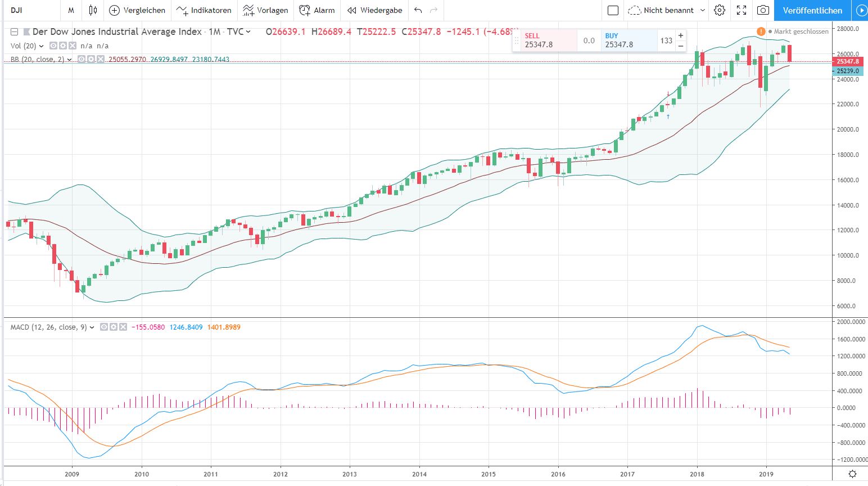Click the 2014 label on time axis
Image resolution: width=868 pixels, height=486 pixels.
click(x=419, y=474)
